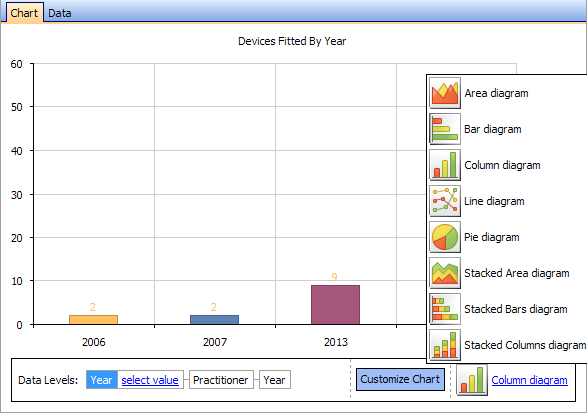The height and width of the screenshot is (413, 587).
Task: Select the Stacked Area diagram icon
Action: [x=445, y=273]
